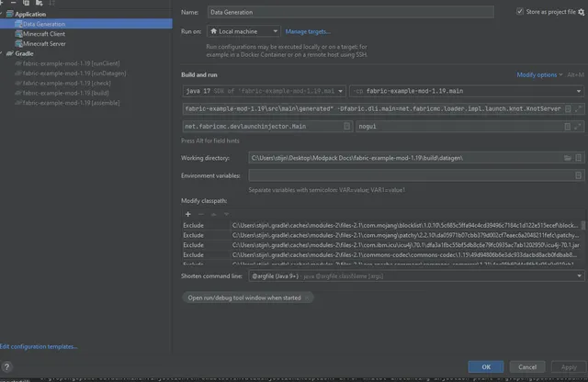This screenshot has width=588, height=382.
Task: Browse the working directory with the folder icon
Action: [568, 158]
